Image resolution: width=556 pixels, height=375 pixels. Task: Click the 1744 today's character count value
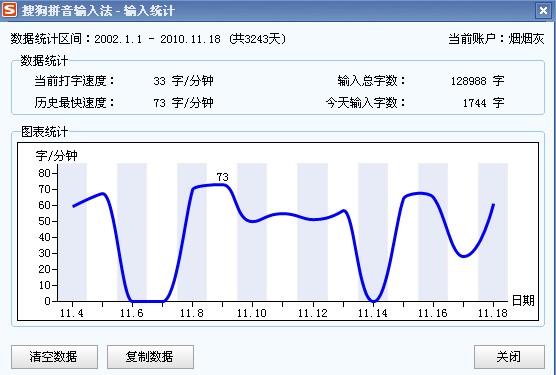[474, 103]
